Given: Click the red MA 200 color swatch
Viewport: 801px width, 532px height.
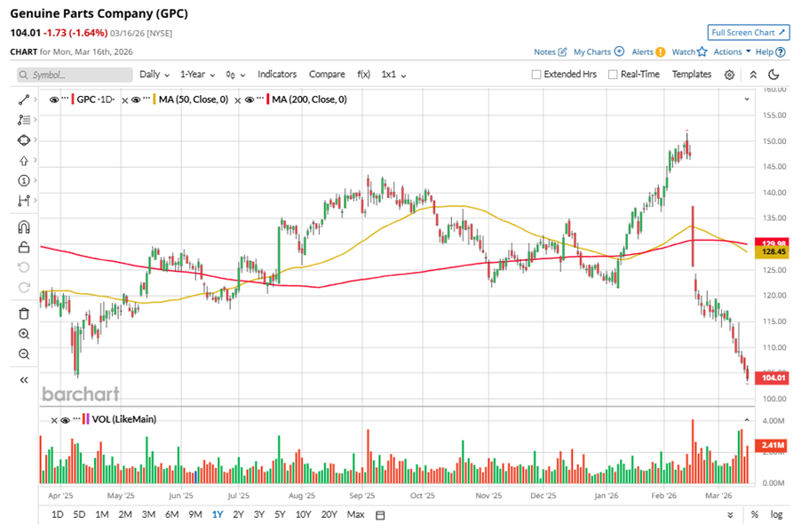Looking at the screenshot, I should pos(267,99).
